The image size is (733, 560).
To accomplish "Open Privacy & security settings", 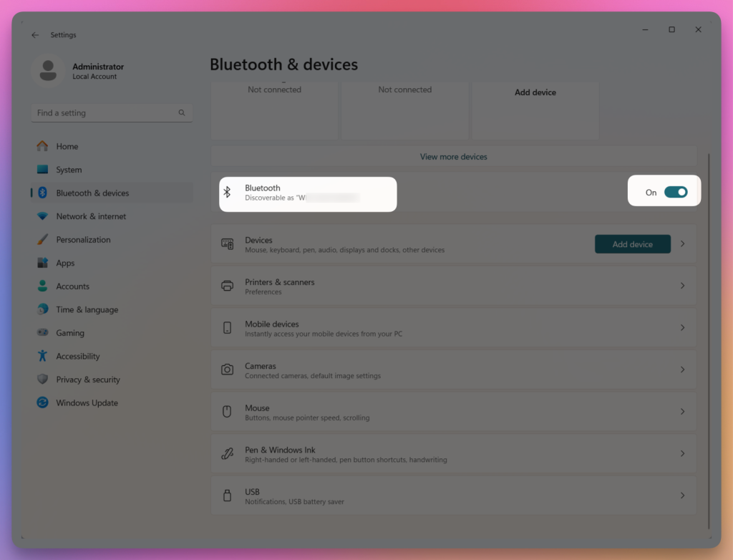I will pyautogui.click(x=112, y=379).
